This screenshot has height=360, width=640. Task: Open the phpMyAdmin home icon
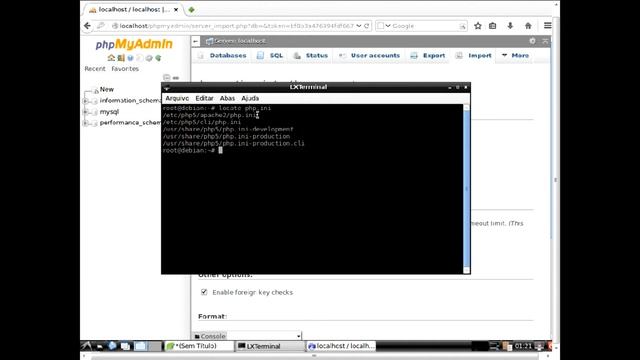coord(111,58)
